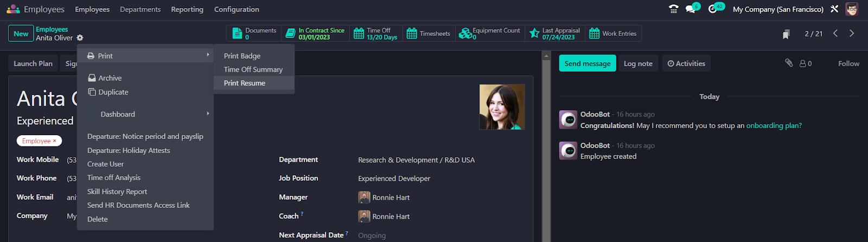Go to the previous employee record
The width and height of the screenshot is (868, 242).
coord(835,34)
